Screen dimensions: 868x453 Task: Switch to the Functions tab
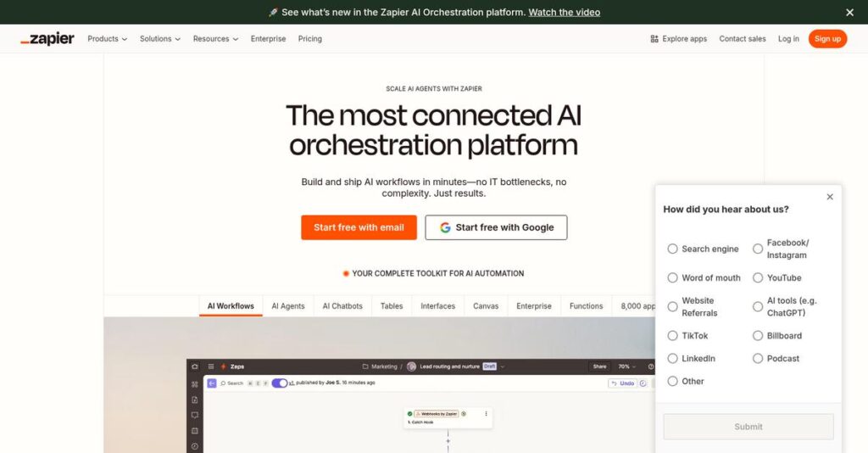point(587,305)
